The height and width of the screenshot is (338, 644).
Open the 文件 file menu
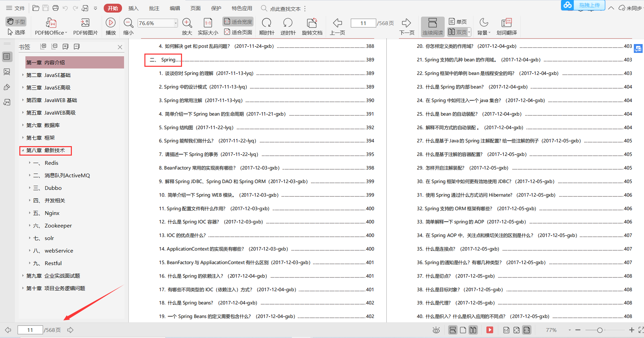[16, 8]
